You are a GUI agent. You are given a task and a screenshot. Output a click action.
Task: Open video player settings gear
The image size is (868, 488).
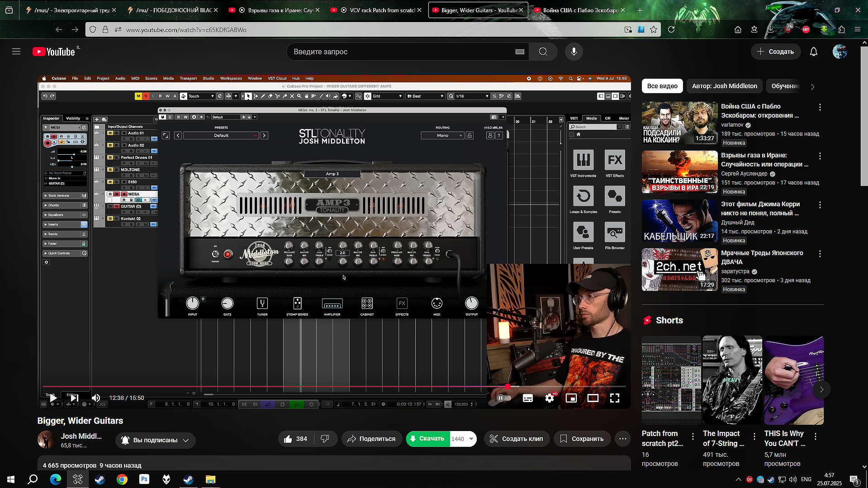pyautogui.click(x=550, y=398)
